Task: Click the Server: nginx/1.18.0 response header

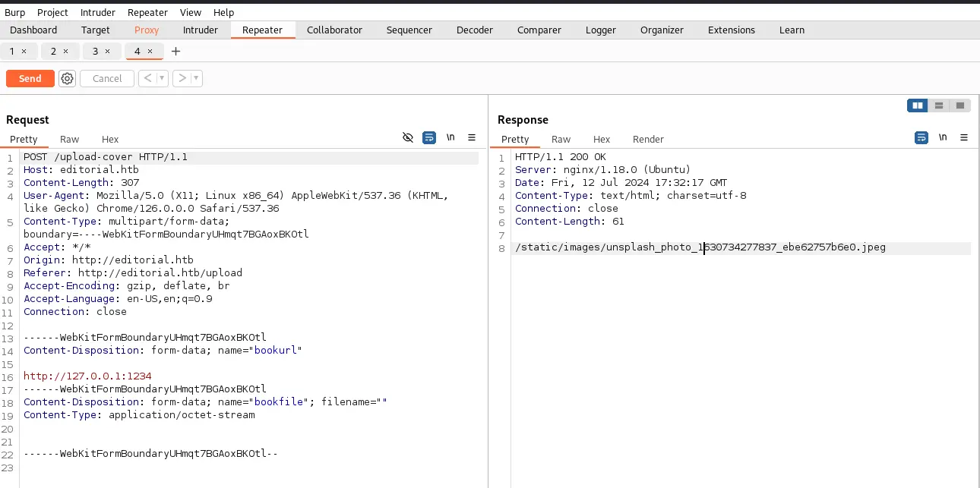Action: [603, 170]
